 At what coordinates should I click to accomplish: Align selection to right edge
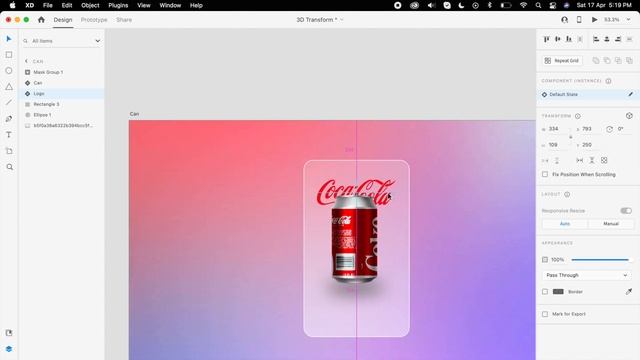[x=618, y=39]
